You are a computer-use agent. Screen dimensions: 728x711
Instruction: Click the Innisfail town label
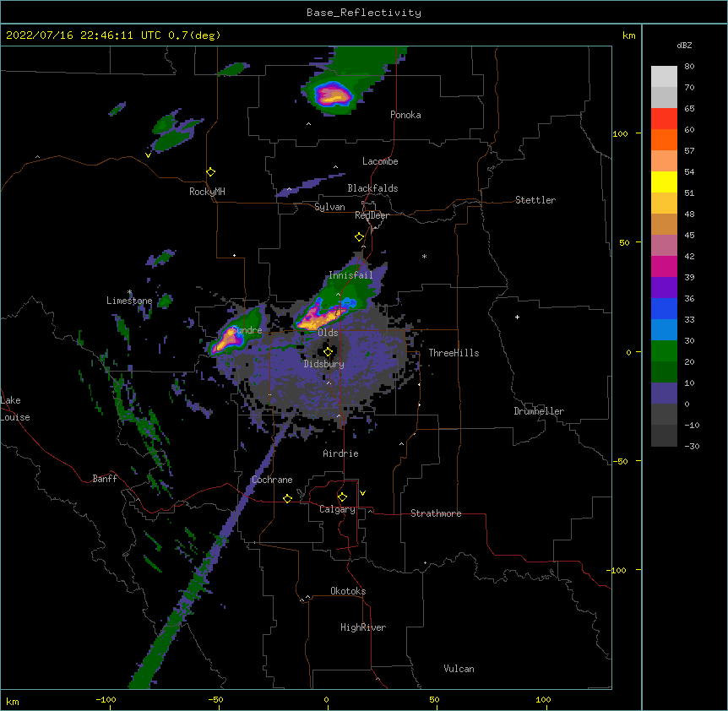pos(350,275)
